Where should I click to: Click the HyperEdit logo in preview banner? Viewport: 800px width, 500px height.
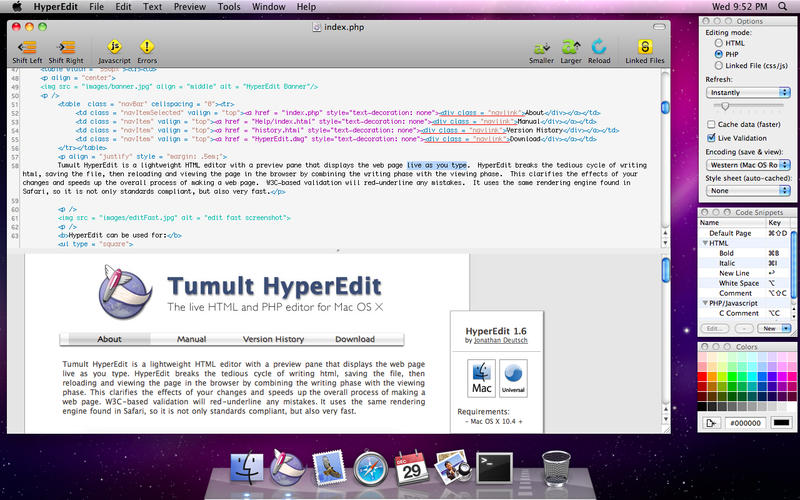click(x=125, y=291)
